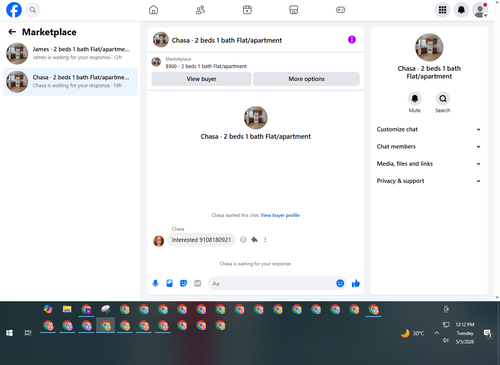
Task: Open Facebook search magnifier icon
Action: click(33, 10)
